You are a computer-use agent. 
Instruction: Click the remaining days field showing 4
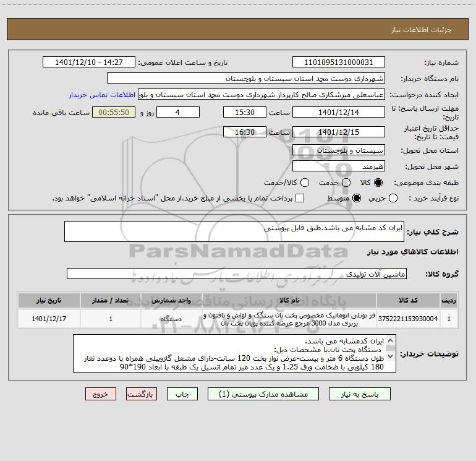pyautogui.click(x=178, y=112)
